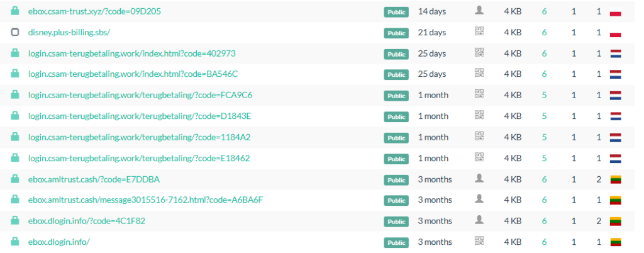
Task: Open the index.html?code=BA546C scan link
Action: [x=133, y=74]
